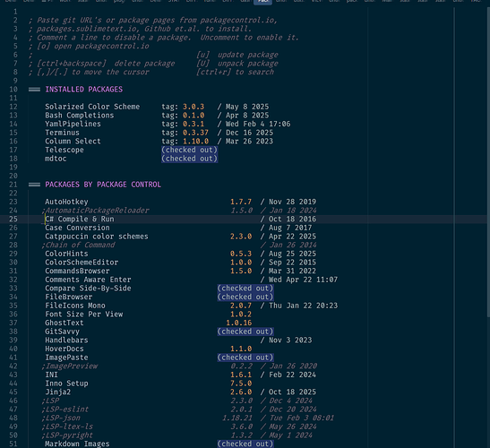490x448 pixels.
Task: Select the FileBrowser package entry
Action: click(x=69, y=297)
